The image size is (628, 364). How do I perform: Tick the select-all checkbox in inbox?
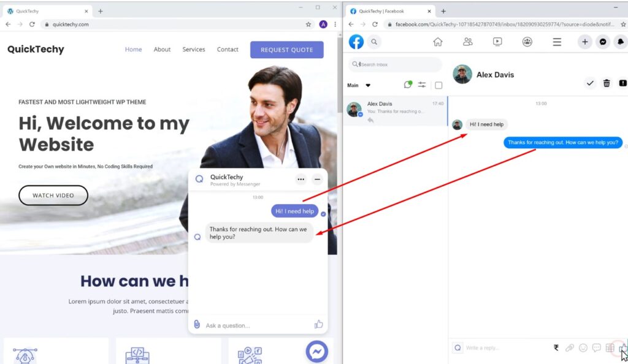438,85
